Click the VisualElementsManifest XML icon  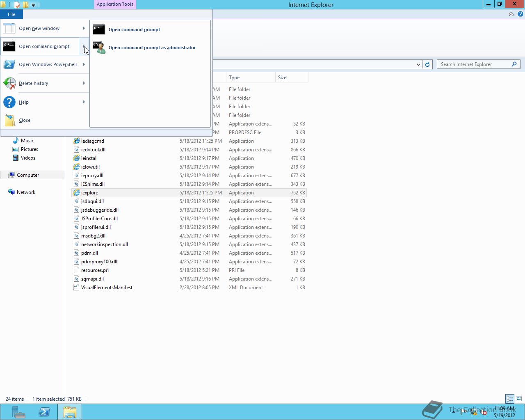76,288
